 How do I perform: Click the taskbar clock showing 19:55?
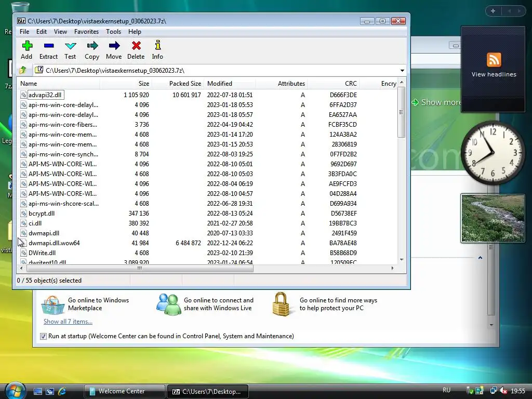518,391
